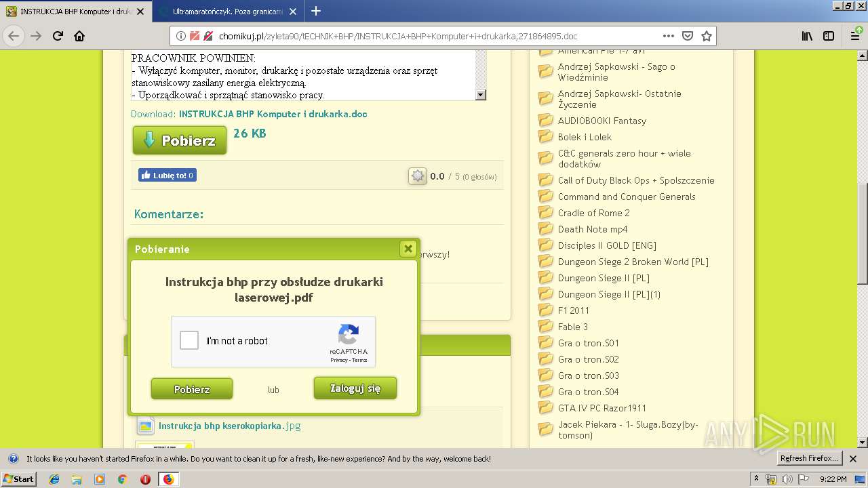This screenshot has width=868, height=488.
Task: Open INSTRUKCJA BHP Komputer i drukarka.doc link
Action: pyautogui.click(x=273, y=114)
